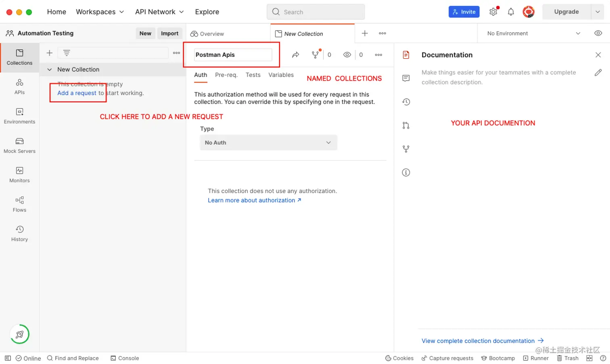The image size is (610, 364).
Task: Open the user avatar menu
Action: point(529,12)
